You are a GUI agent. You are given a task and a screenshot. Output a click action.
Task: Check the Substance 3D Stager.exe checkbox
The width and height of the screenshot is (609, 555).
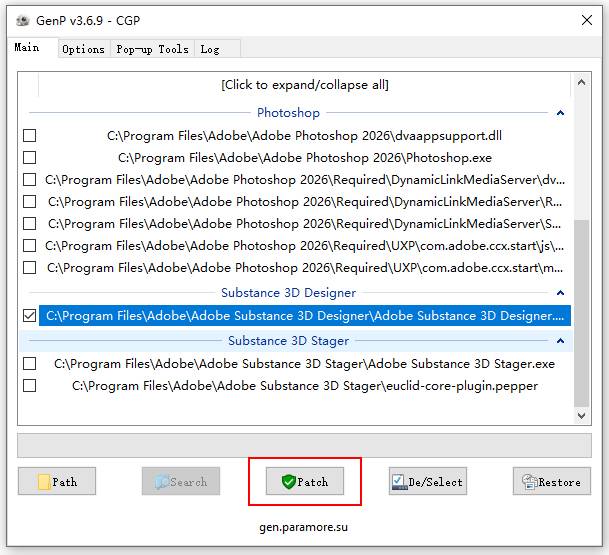(x=30, y=364)
